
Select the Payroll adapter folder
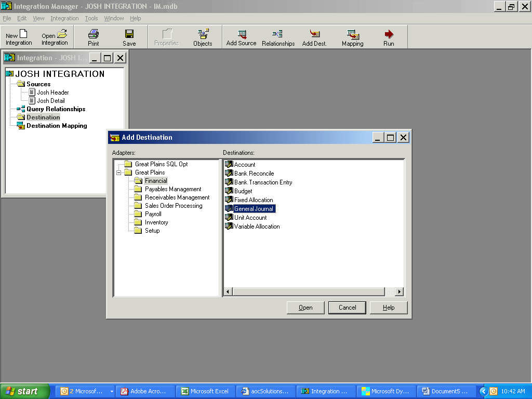click(x=153, y=214)
